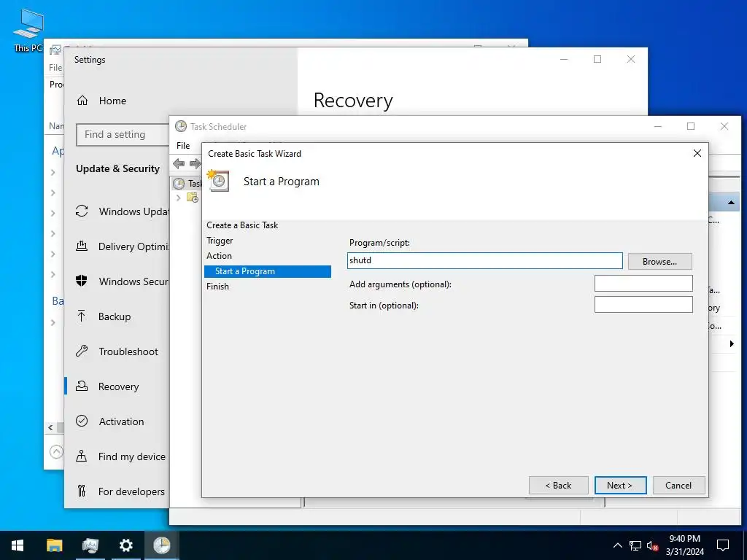Click the Next button in wizard
The image size is (747, 560).
[x=620, y=485]
